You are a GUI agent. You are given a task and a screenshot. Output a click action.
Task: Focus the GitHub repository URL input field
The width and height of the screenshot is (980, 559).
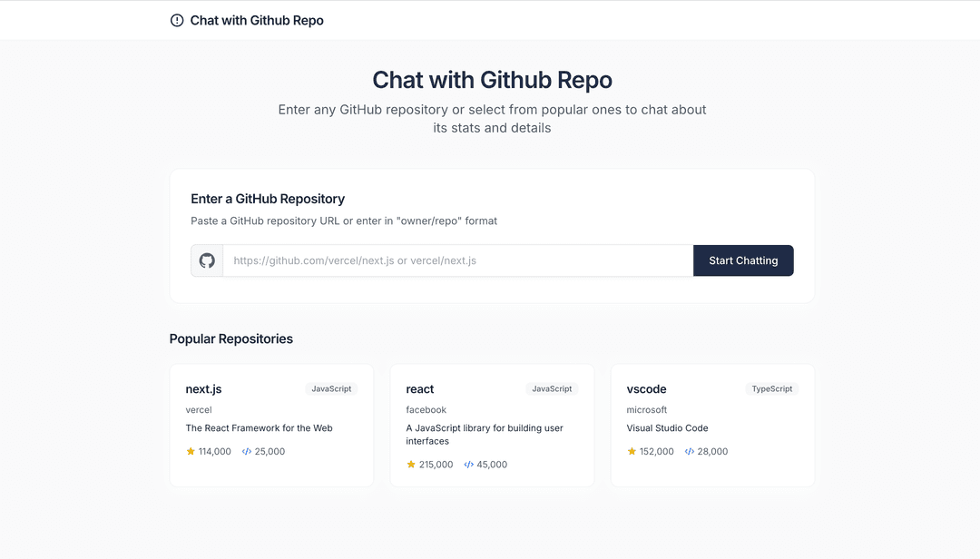[458, 260]
